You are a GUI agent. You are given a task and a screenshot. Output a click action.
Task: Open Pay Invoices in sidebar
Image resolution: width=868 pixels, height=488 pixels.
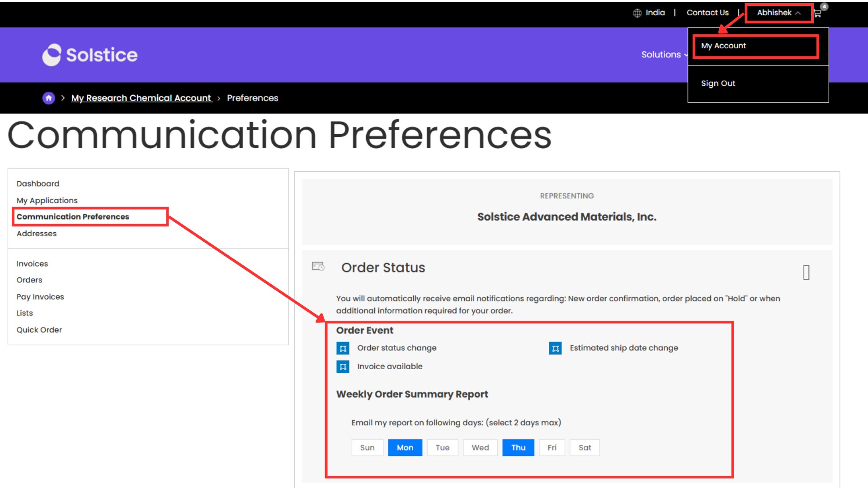40,296
